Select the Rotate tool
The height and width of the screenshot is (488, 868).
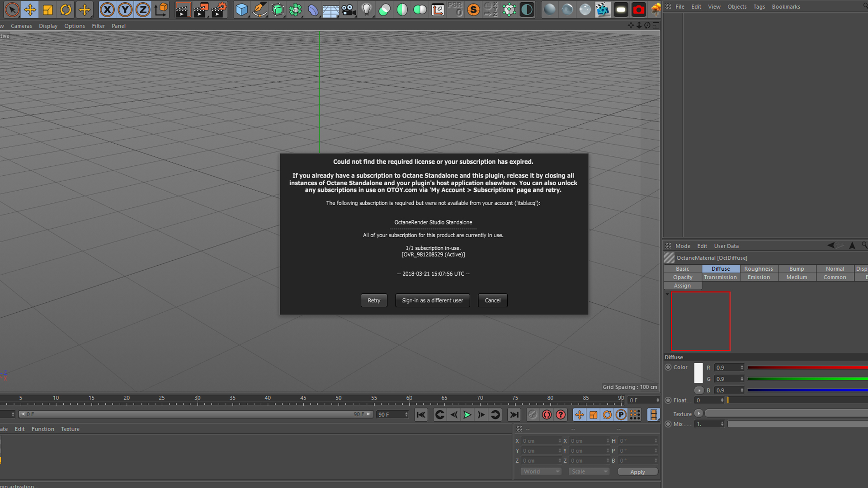(66, 9)
